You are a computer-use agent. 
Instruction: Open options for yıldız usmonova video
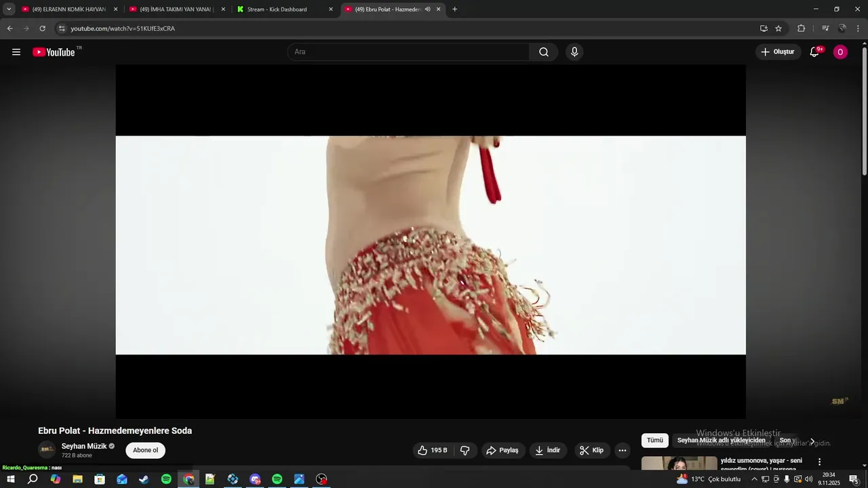tap(819, 462)
